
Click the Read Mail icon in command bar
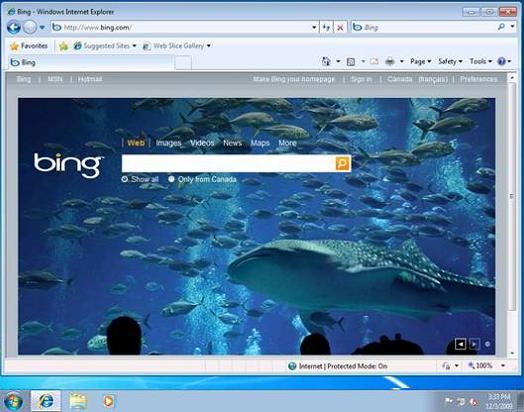point(374,61)
